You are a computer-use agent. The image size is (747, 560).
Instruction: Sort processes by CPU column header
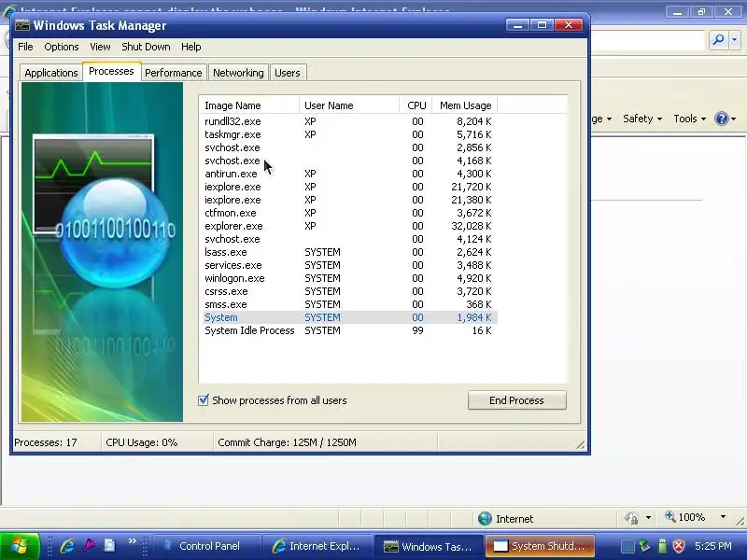click(416, 105)
